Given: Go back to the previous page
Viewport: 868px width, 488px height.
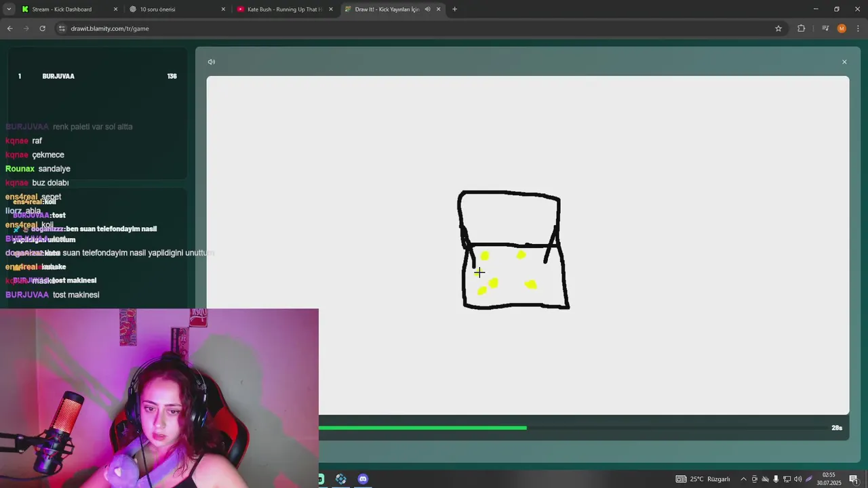Looking at the screenshot, I should point(9,28).
